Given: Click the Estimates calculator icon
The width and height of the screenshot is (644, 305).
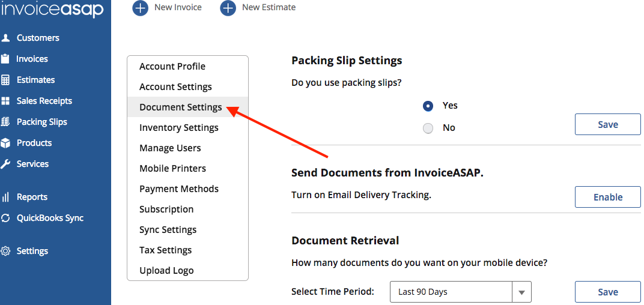Looking at the screenshot, I should click(5, 80).
